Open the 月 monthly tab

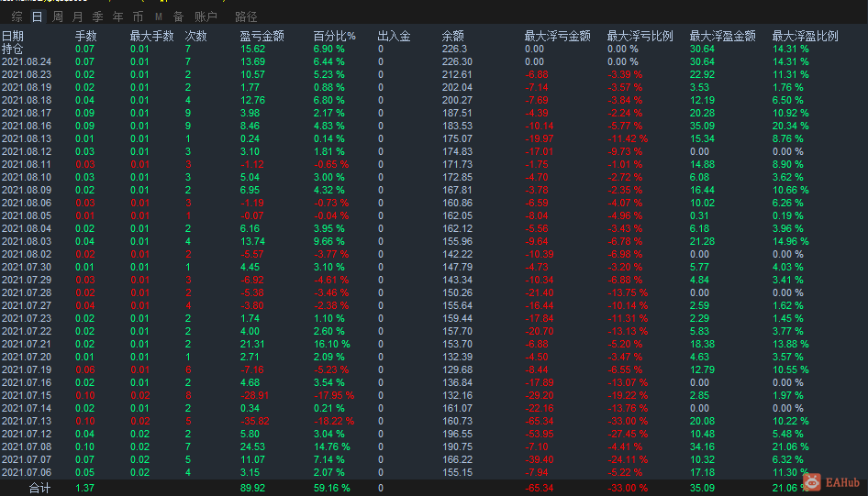click(x=77, y=17)
